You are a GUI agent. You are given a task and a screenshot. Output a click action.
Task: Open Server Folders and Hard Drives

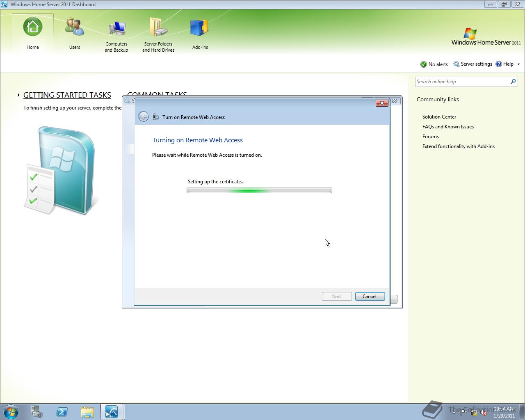[158, 36]
